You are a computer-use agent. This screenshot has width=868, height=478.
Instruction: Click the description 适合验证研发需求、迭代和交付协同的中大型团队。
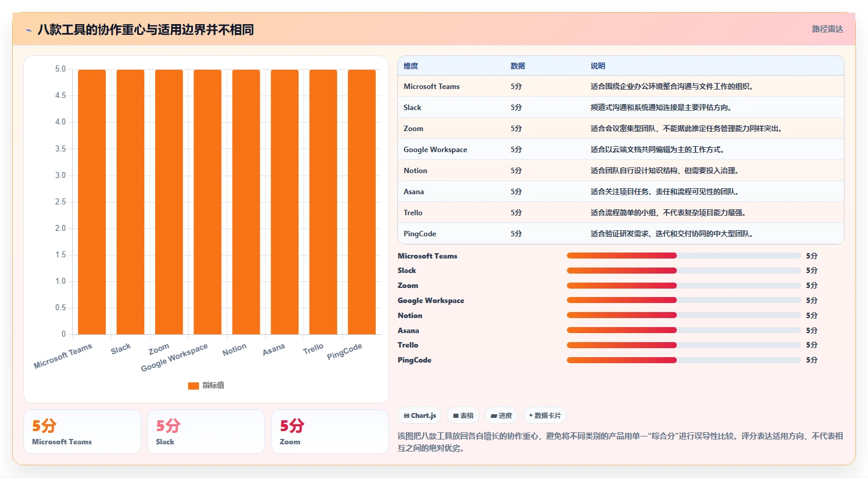click(x=672, y=234)
